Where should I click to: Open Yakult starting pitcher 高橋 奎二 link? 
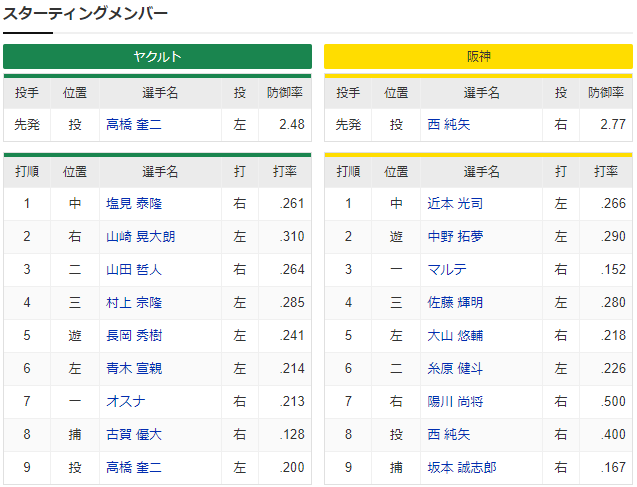(x=134, y=124)
